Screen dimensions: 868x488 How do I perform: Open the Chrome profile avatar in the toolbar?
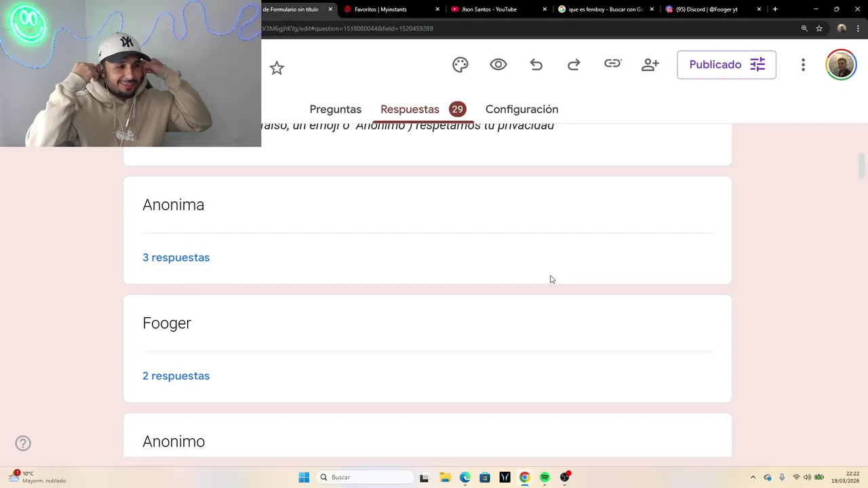[x=842, y=28]
